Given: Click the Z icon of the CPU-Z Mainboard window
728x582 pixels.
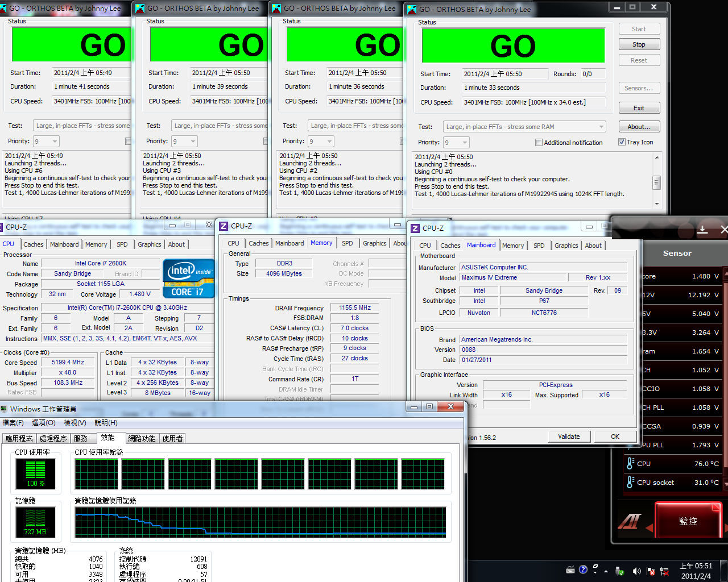Looking at the screenshot, I should 415,228.
